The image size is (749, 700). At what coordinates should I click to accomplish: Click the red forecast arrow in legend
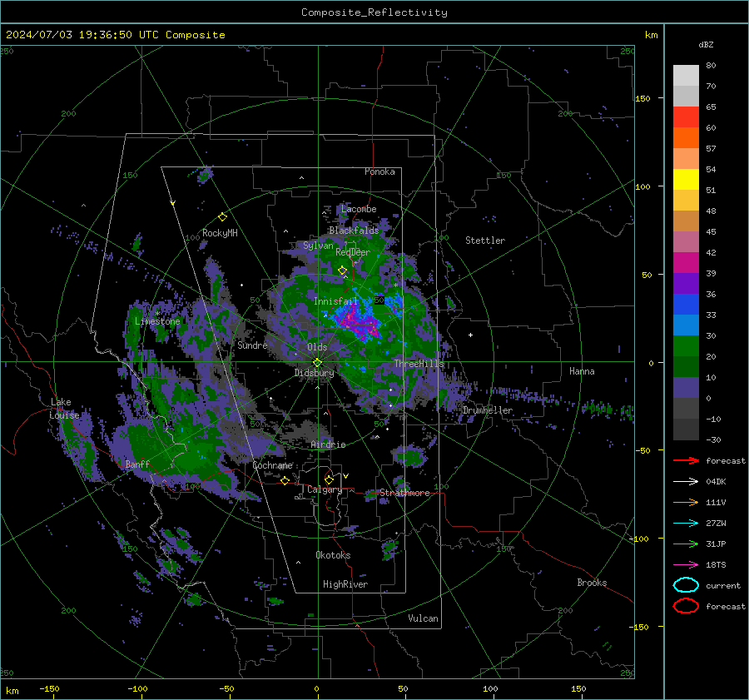click(686, 460)
